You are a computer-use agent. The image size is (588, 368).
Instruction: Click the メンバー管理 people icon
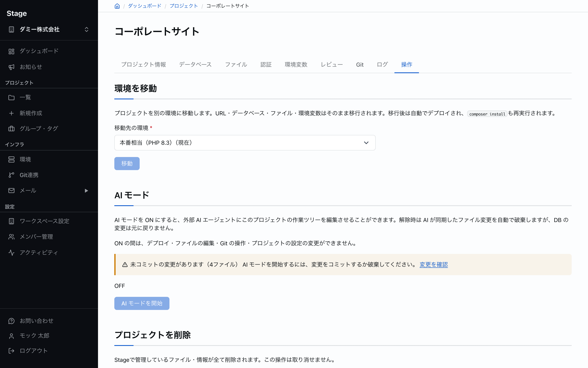tap(11, 237)
